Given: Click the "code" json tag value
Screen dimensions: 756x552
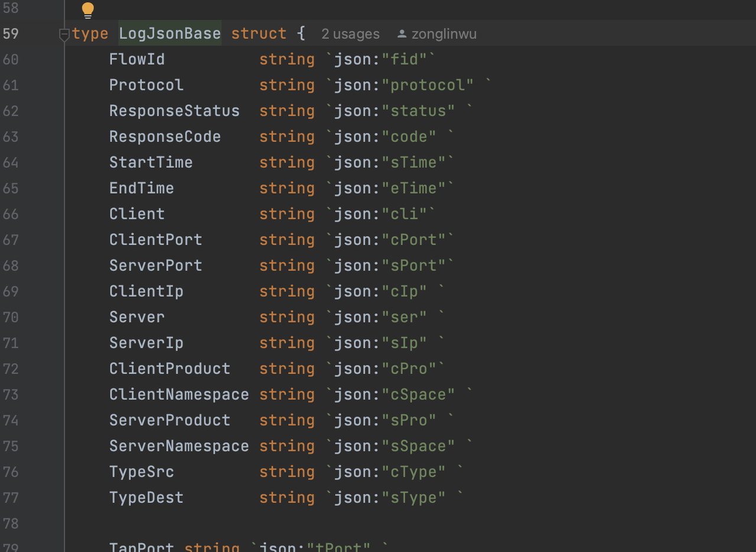Looking at the screenshot, I should point(409,137).
